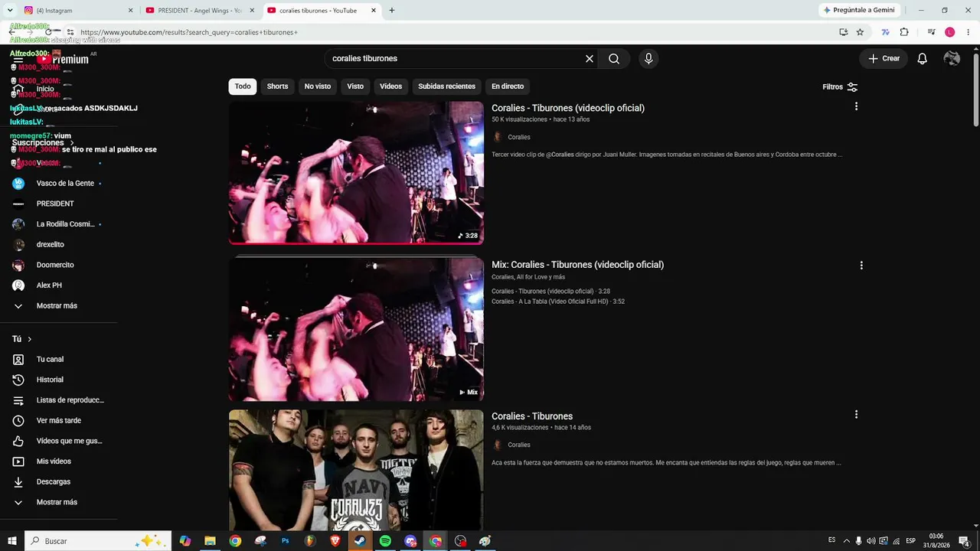Open Coralies - Tiburones (videoclip oficial) title

click(x=568, y=108)
